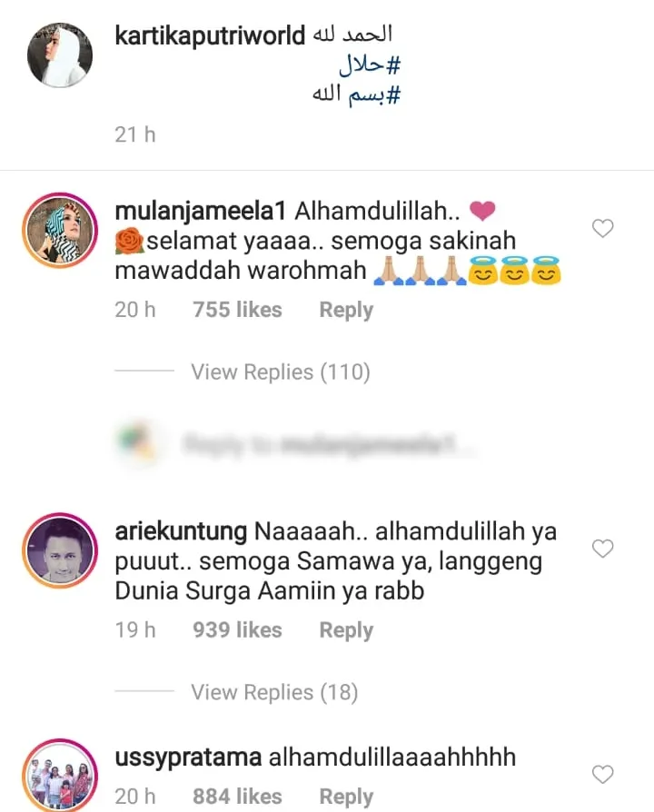
Task: Reply to ussypratama's comment
Action: click(x=346, y=797)
